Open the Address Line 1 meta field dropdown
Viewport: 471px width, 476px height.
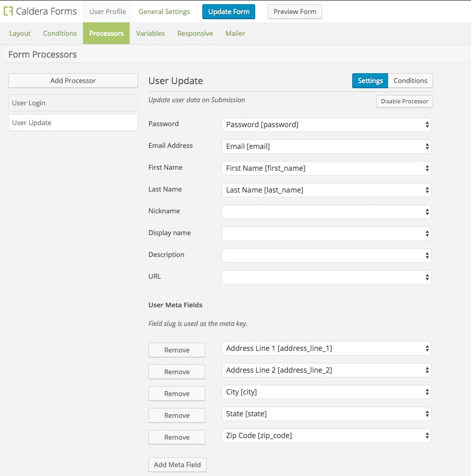pos(326,348)
